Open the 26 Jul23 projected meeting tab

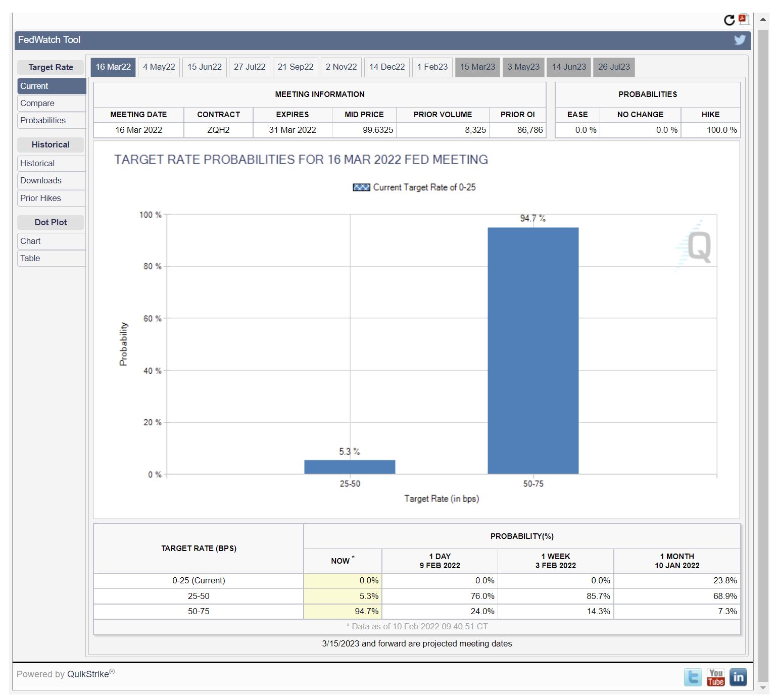coord(614,67)
